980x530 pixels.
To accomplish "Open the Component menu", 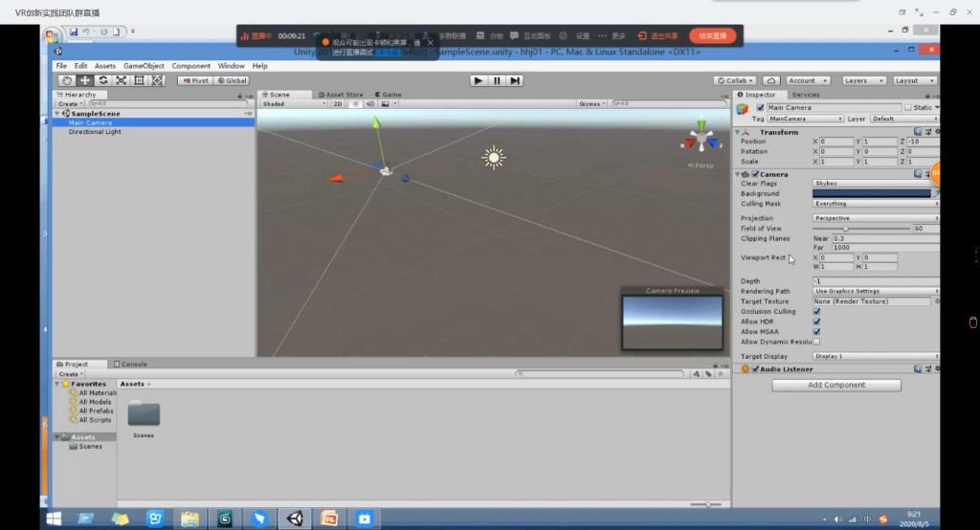I will point(191,66).
